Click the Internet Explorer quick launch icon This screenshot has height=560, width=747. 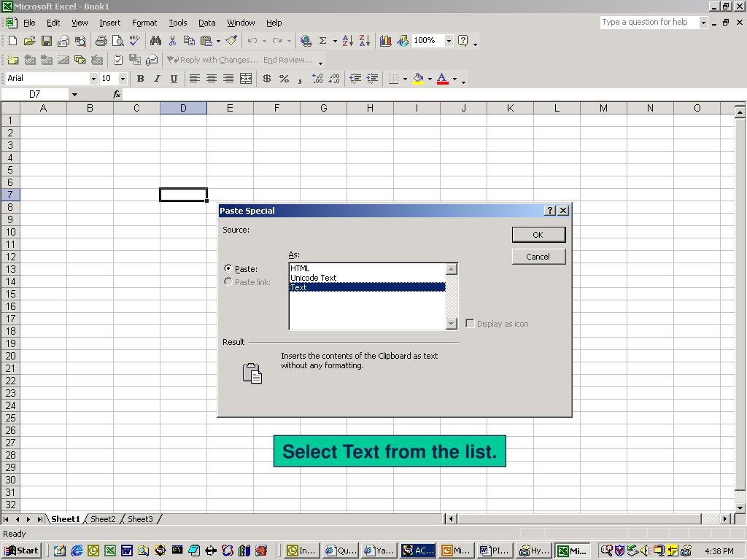pos(77,551)
